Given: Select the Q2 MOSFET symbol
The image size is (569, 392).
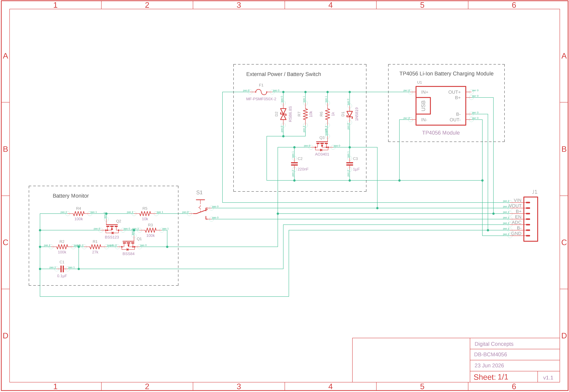Looking at the screenshot, I should 112,229.
